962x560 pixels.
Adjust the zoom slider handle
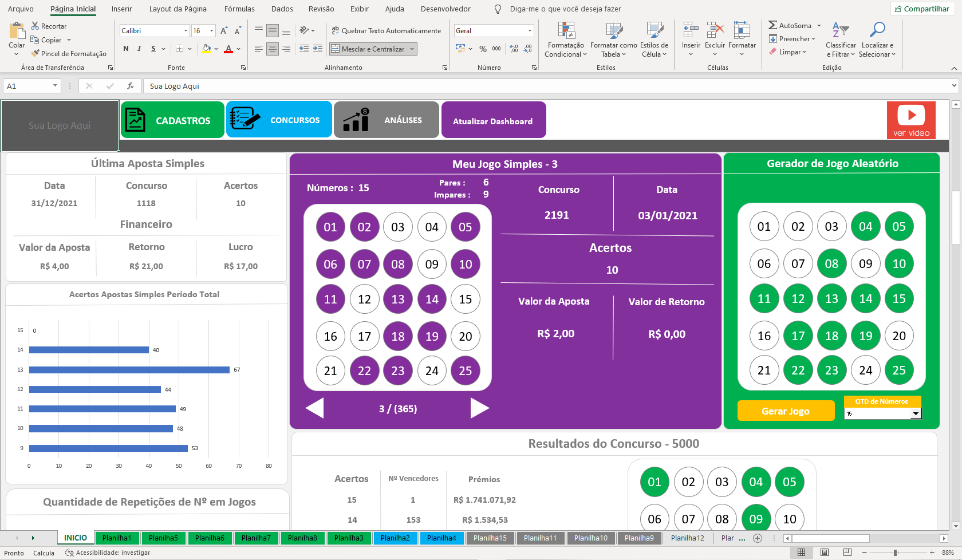click(x=895, y=553)
